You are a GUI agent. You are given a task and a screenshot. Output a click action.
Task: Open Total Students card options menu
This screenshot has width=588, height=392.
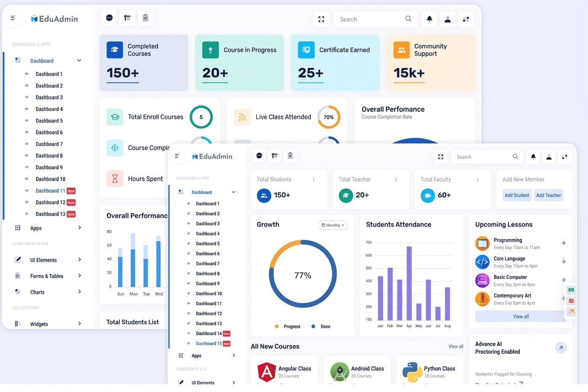click(314, 180)
